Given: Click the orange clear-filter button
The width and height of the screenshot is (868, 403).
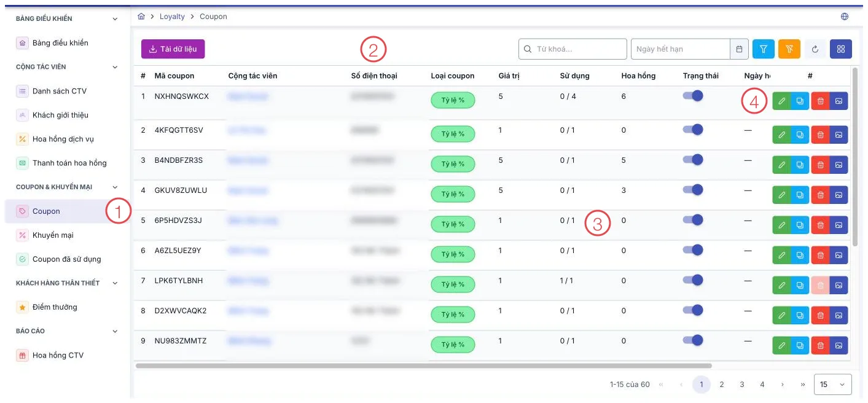Looking at the screenshot, I should [789, 49].
